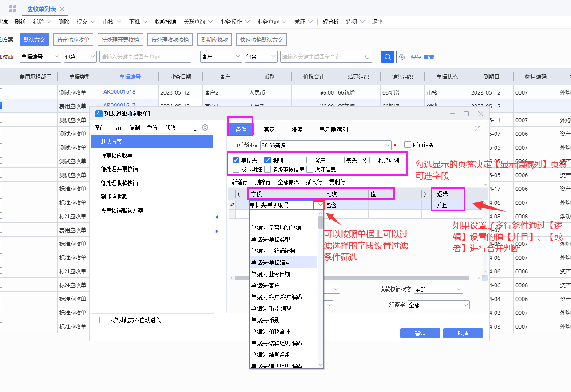Screen dimensions: 571x392
Task: Select 待处理开票核销 scheme in dialog list
Action: (152, 169)
